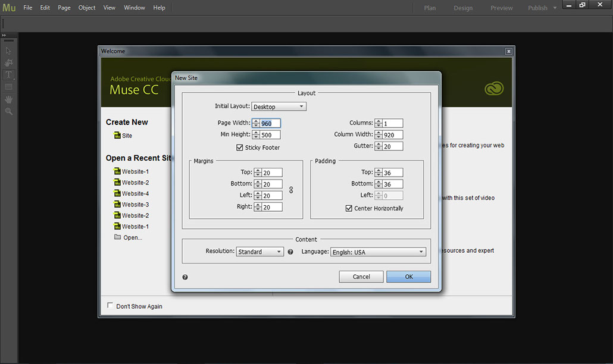The width and height of the screenshot is (613, 364).
Task: Open the Publish dropdown arrow
Action: pos(555,8)
